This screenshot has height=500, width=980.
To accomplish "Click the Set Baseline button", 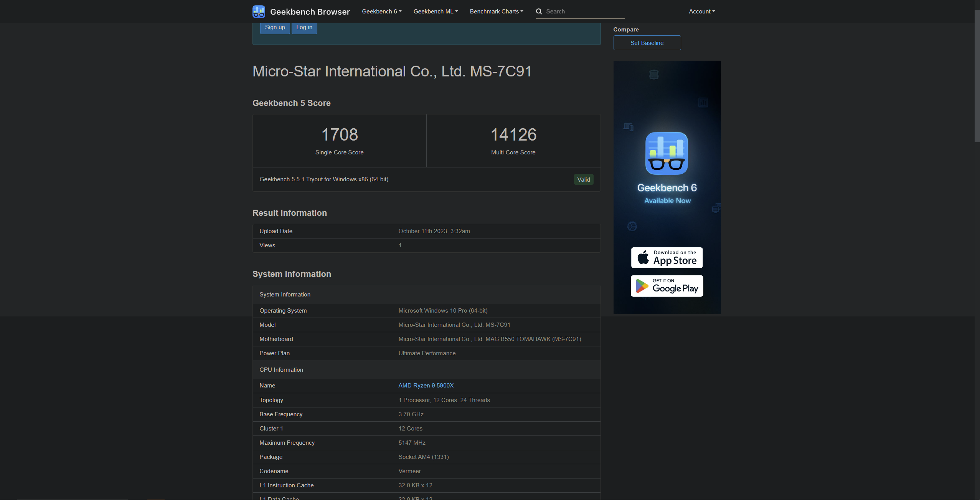I will point(647,43).
